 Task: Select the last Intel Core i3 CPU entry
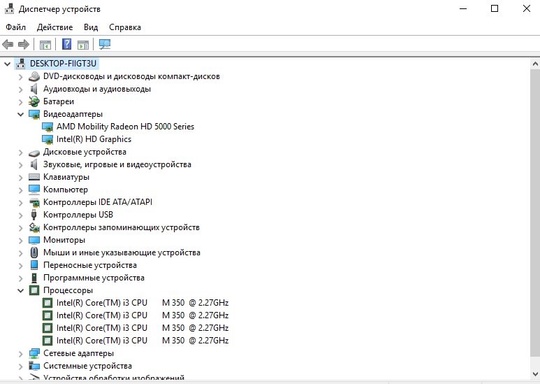142,341
